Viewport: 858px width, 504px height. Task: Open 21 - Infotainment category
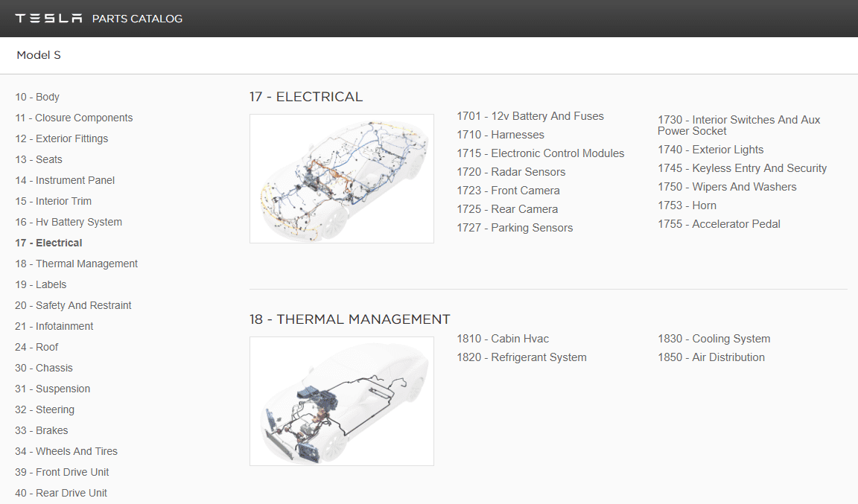pyautogui.click(x=54, y=325)
